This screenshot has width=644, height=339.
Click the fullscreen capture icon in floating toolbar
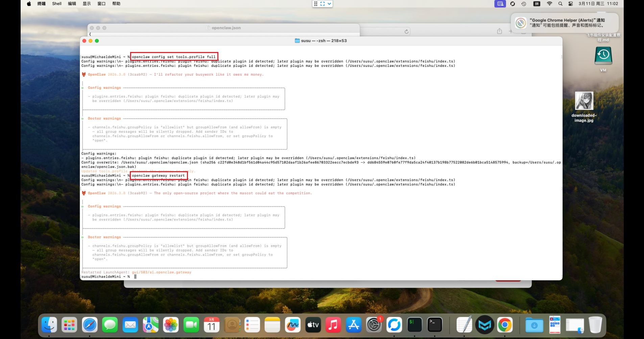coord(323,4)
